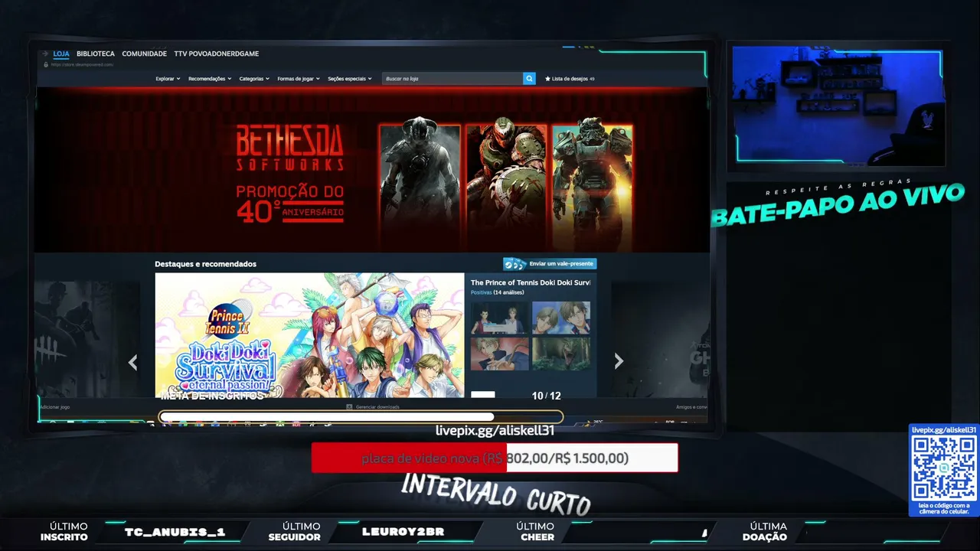The height and width of the screenshot is (551, 980).
Task: Go to the COMUNIDADE tab
Action: tap(145, 54)
